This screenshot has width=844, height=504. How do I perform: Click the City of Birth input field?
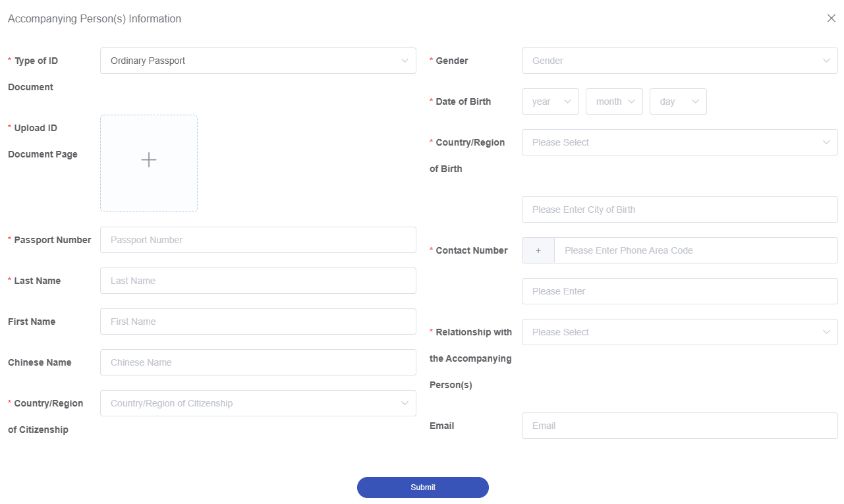coord(679,210)
